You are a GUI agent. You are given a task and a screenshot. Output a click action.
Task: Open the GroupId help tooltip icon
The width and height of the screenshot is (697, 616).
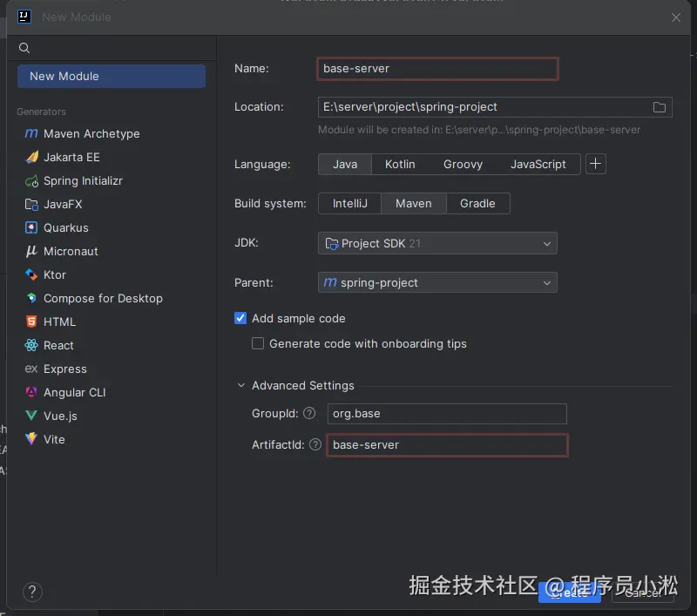(309, 413)
